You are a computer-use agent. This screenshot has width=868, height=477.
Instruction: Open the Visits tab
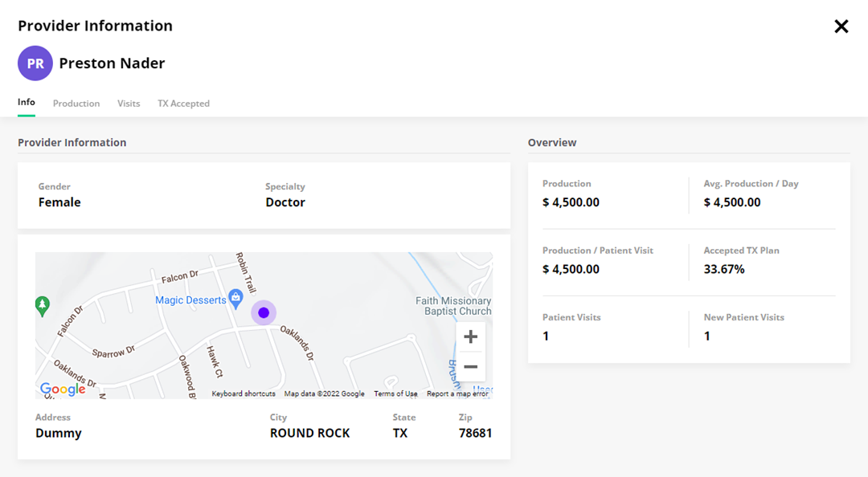click(129, 104)
